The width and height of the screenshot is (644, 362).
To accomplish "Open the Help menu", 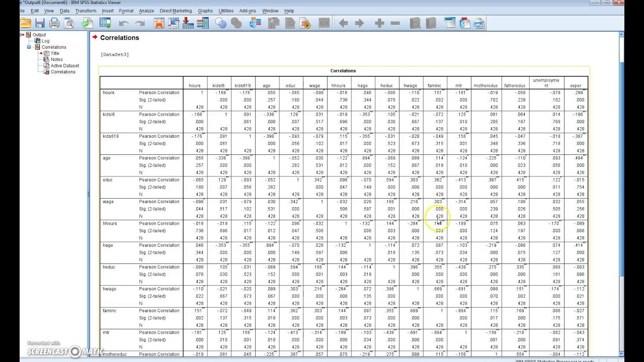I will click(289, 11).
